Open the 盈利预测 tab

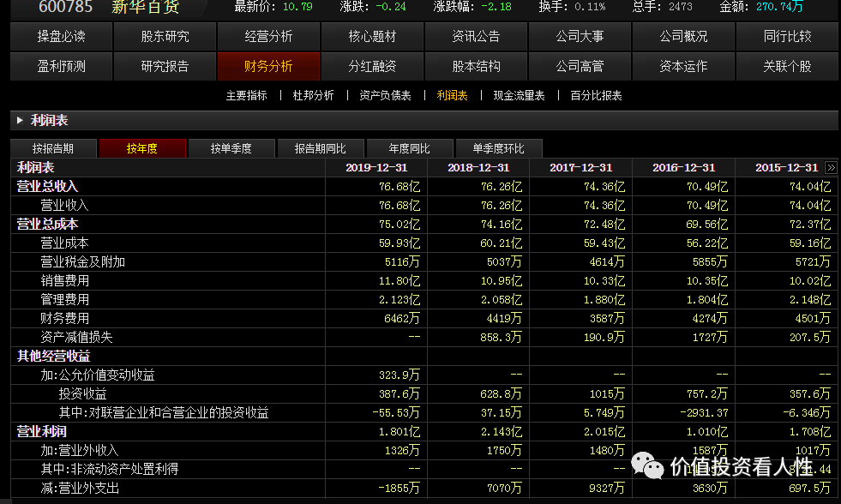click(x=61, y=67)
